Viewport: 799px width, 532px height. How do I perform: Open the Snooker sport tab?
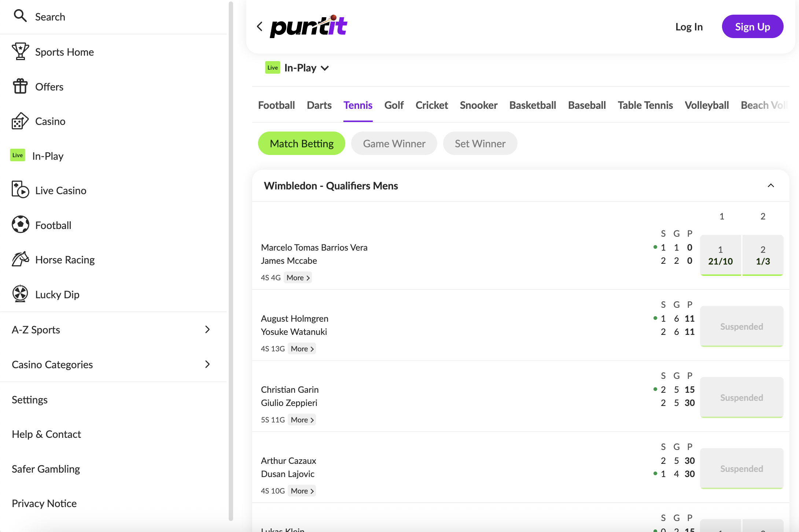tap(478, 105)
